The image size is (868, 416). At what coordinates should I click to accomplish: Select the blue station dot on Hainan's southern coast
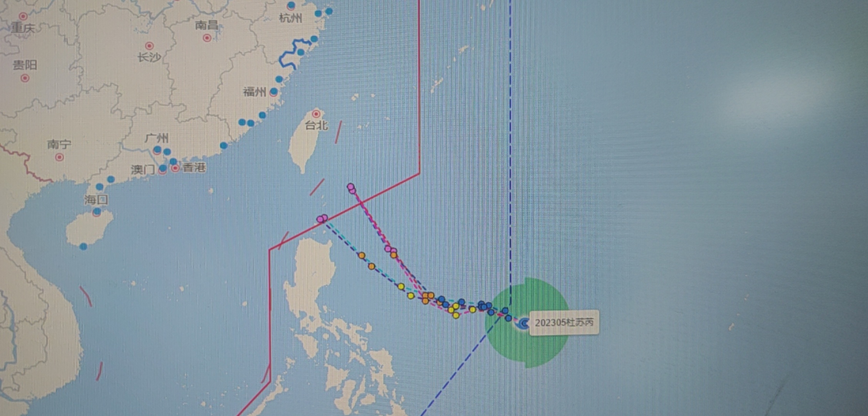tap(84, 246)
